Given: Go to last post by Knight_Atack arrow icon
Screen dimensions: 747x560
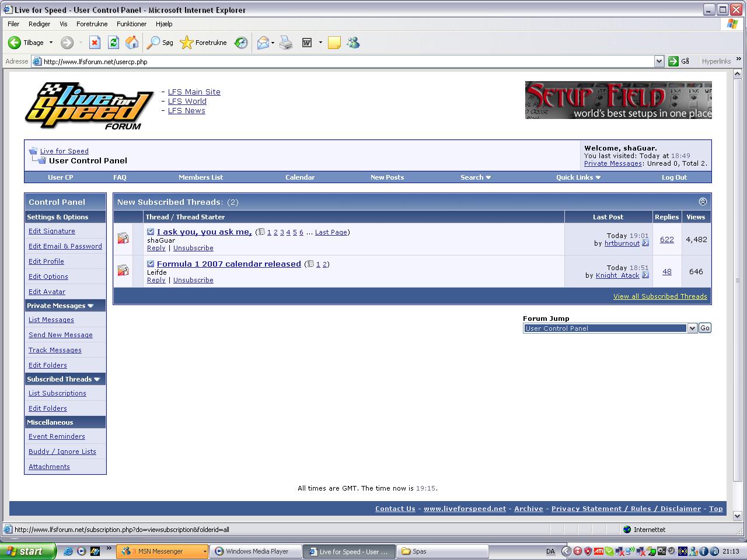Looking at the screenshot, I should click(x=645, y=275).
